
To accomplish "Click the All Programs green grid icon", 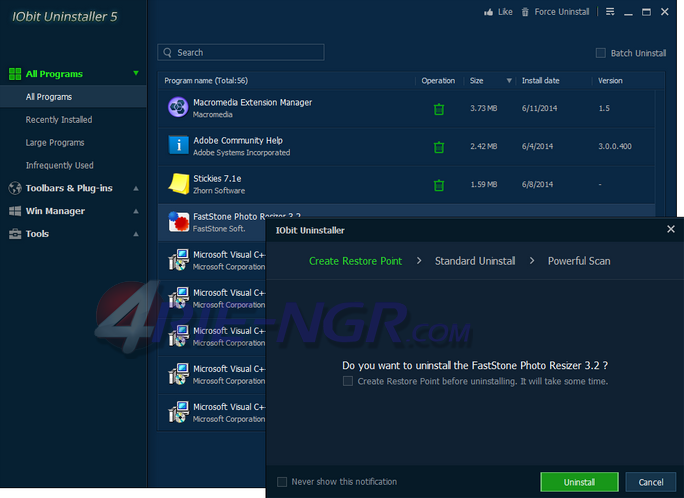I will click(15, 74).
